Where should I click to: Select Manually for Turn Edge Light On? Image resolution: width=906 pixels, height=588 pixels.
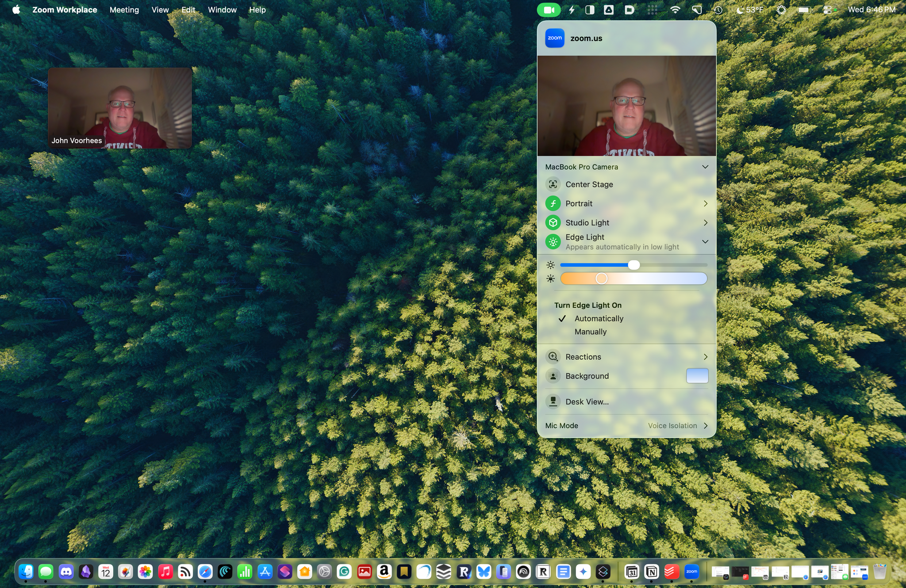591,332
